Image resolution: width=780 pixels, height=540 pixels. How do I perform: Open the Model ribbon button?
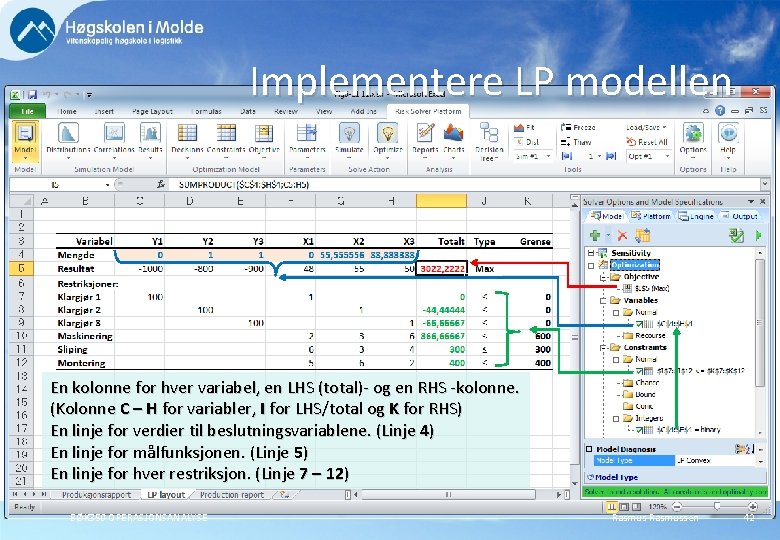[x=25, y=140]
